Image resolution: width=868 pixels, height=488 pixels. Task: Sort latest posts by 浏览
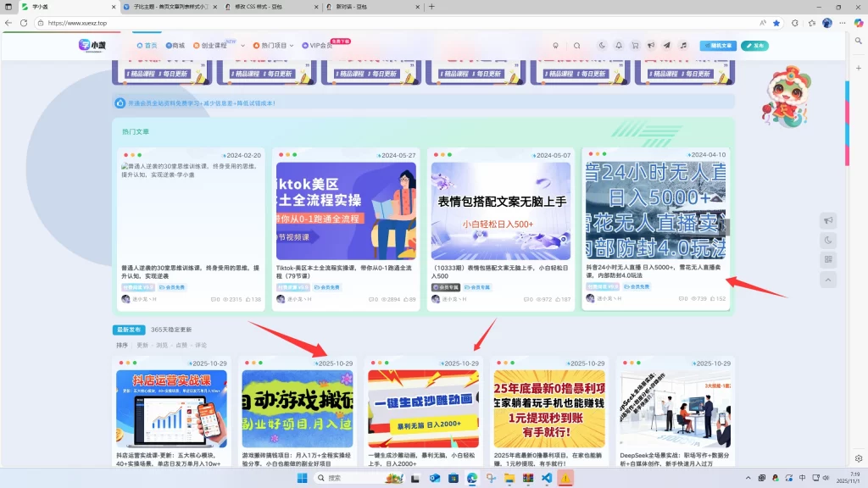point(162,346)
